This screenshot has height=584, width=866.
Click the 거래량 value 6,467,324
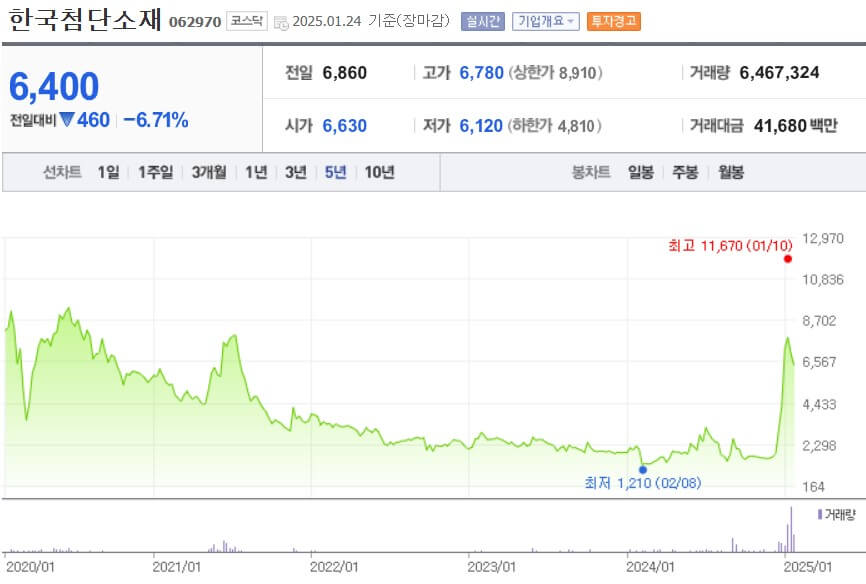click(779, 72)
